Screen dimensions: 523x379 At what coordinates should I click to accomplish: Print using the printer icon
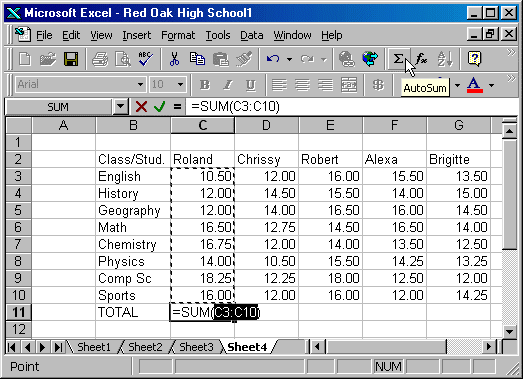click(x=100, y=59)
